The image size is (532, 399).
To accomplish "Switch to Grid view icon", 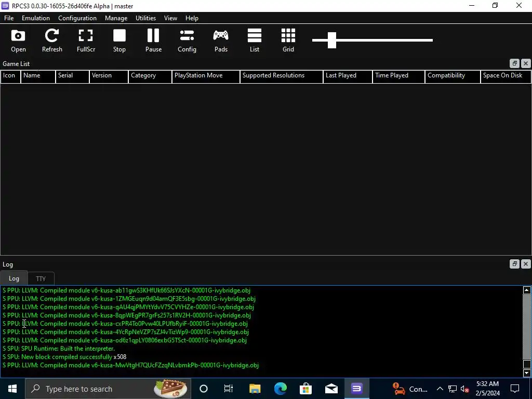I will [288, 41].
